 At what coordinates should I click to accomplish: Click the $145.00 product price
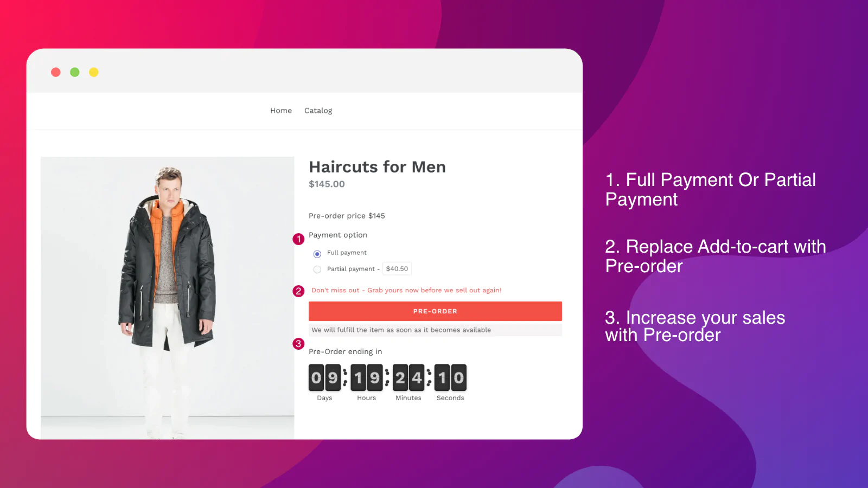(x=327, y=184)
